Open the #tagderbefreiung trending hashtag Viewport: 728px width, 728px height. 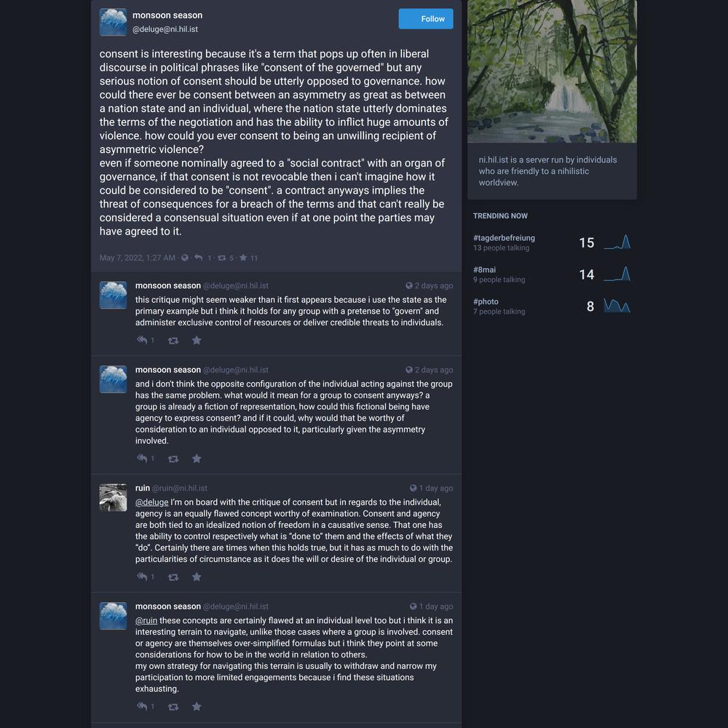(x=504, y=238)
